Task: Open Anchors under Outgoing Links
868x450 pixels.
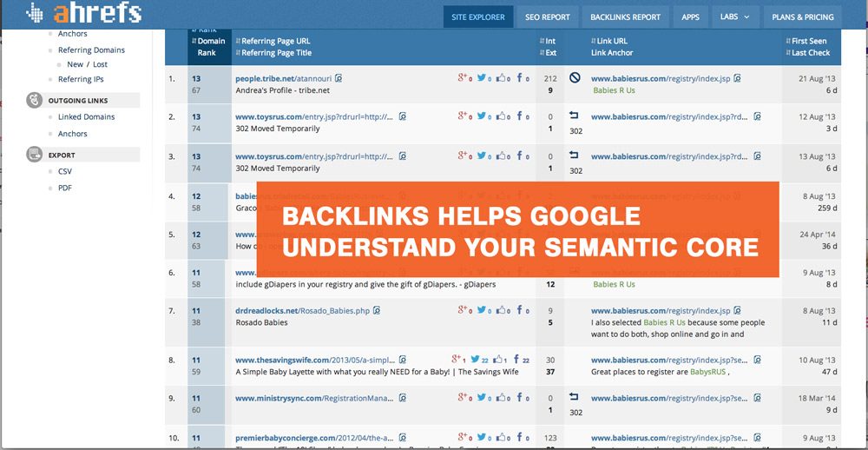Action: tap(73, 134)
